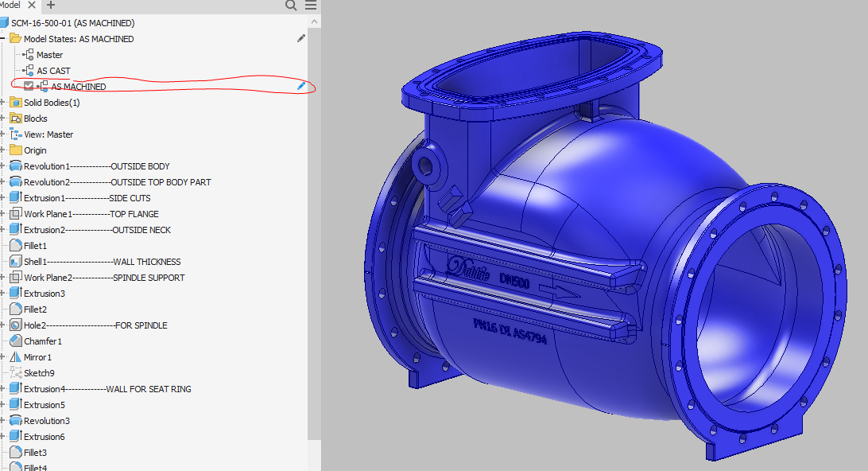This screenshot has width=868, height=471.
Task: Expand the Origin folder
Action: (x=3, y=150)
